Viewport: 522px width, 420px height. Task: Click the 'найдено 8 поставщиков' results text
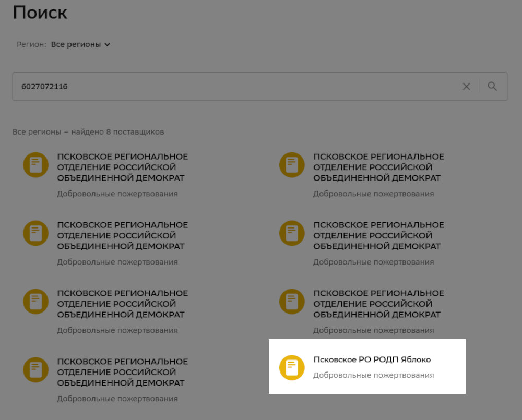(x=117, y=132)
